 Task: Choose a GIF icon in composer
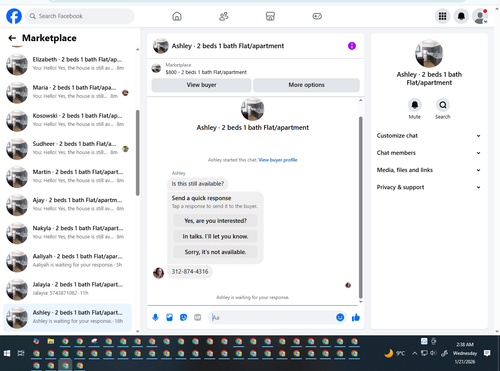click(x=198, y=317)
